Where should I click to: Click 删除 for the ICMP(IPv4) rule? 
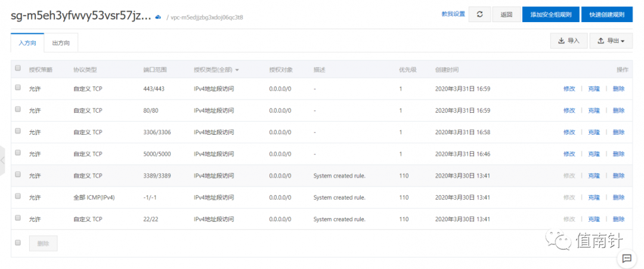tap(618, 197)
